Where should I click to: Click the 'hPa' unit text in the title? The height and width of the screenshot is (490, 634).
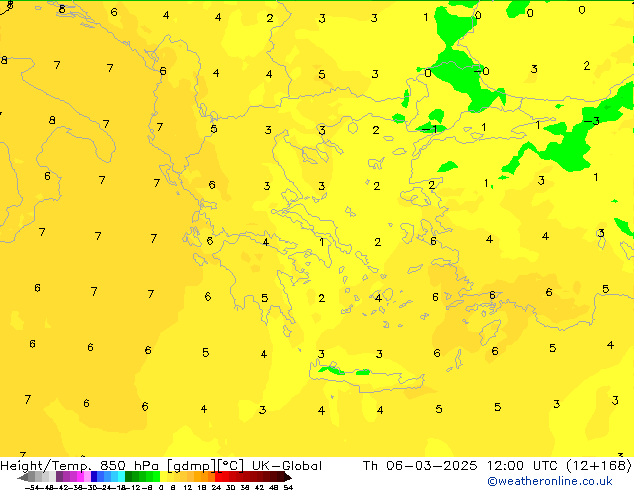[148, 465]
